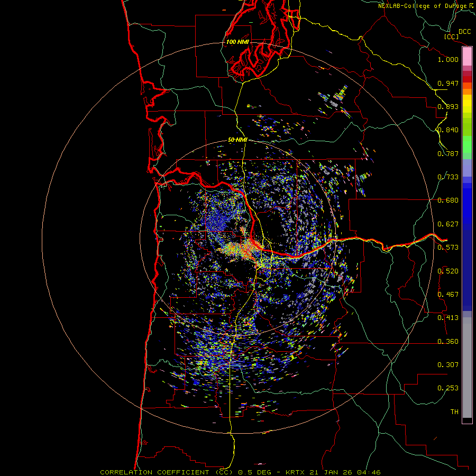Click the Correlation Coefficient KRTX caption at bottom
The width and height of the screenshot is (476, 476).
[x=240, y=472]
